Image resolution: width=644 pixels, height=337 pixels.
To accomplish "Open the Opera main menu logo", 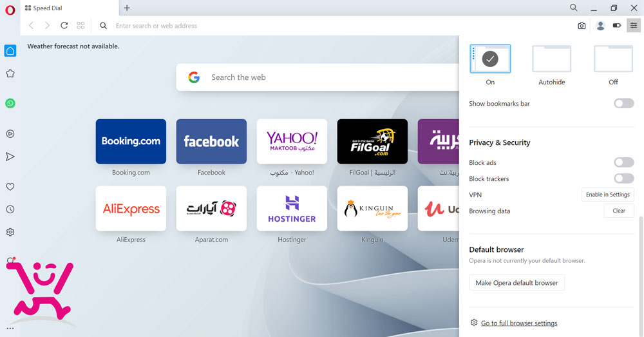I will pos(10,10).
